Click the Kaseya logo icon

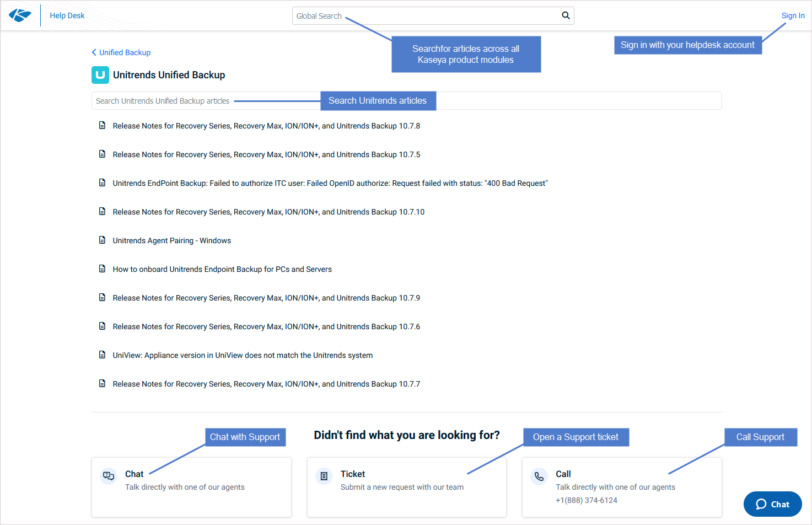20,15
